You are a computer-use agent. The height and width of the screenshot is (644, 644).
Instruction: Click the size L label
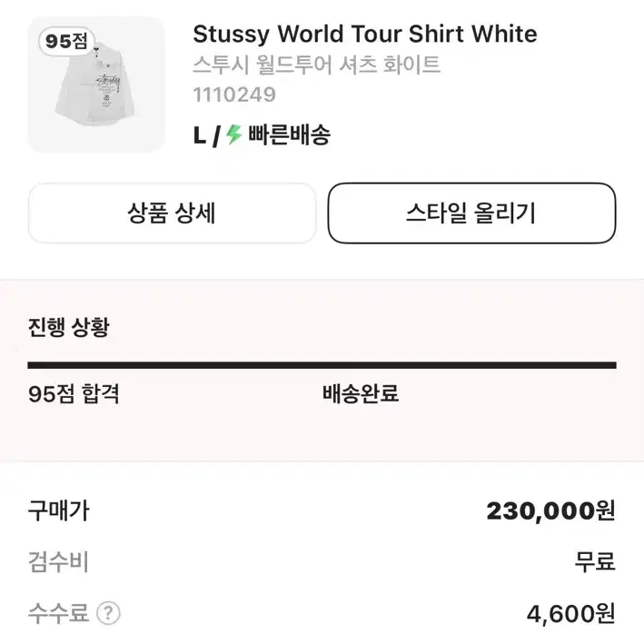click(200, 135)
